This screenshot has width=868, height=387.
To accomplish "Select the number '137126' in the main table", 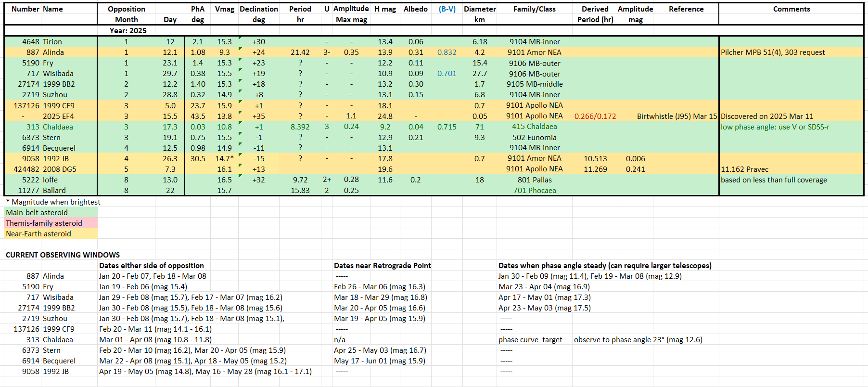I will (x=26, y=105).
